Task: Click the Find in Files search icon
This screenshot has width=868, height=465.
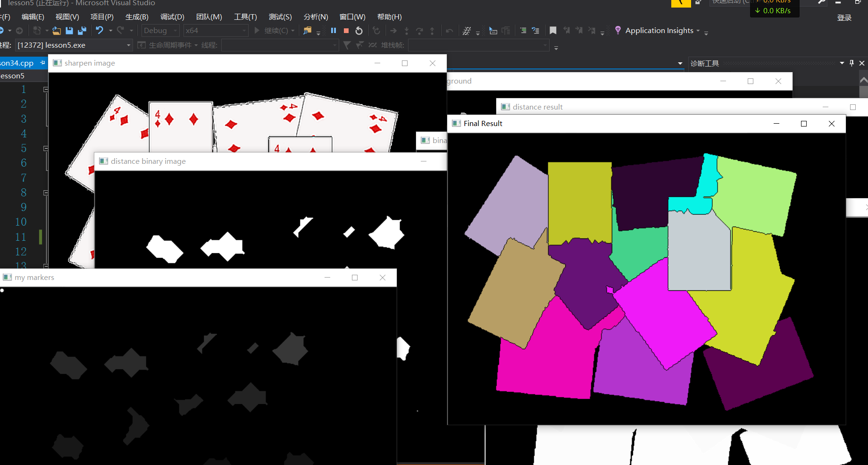Action: (x=308, y=30)
